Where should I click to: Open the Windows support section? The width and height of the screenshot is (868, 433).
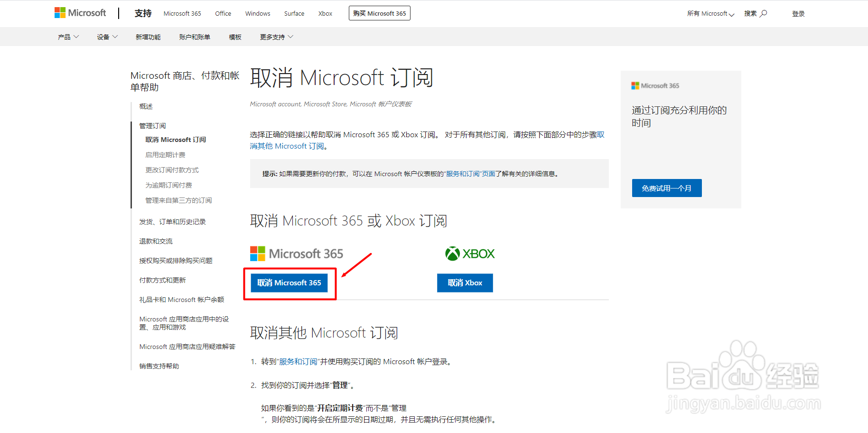257,13
